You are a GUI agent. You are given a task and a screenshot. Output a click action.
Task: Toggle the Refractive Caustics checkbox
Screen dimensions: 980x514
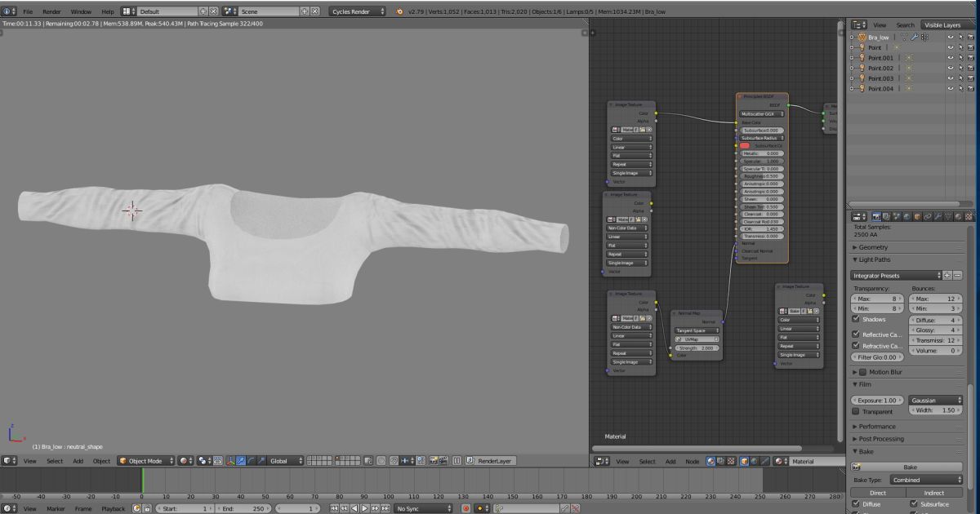click(x=856, y=346)
